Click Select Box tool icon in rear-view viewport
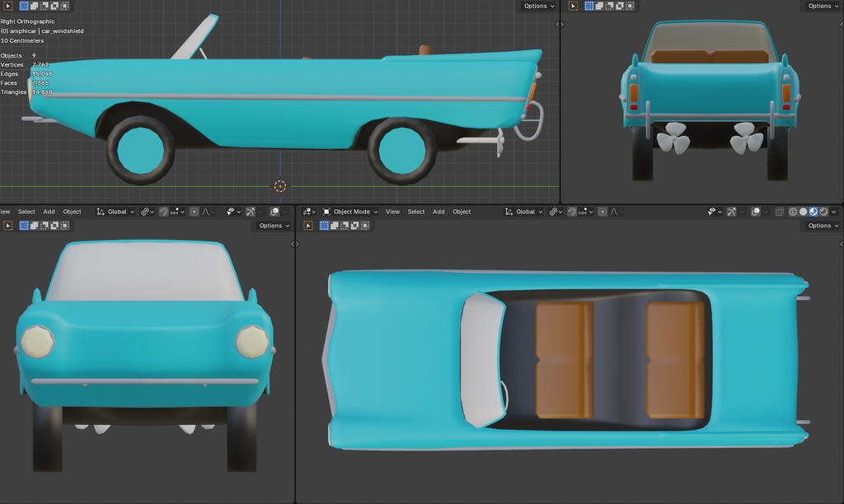 [574, 6]
